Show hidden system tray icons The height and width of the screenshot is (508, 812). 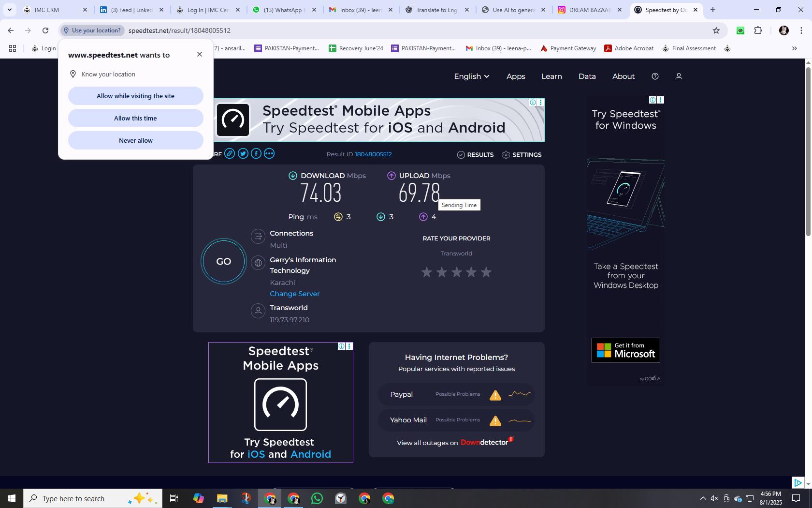(x=703, y=498)
